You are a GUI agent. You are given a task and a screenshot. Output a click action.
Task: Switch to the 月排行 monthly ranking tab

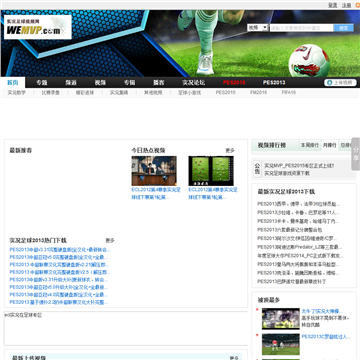329,145
